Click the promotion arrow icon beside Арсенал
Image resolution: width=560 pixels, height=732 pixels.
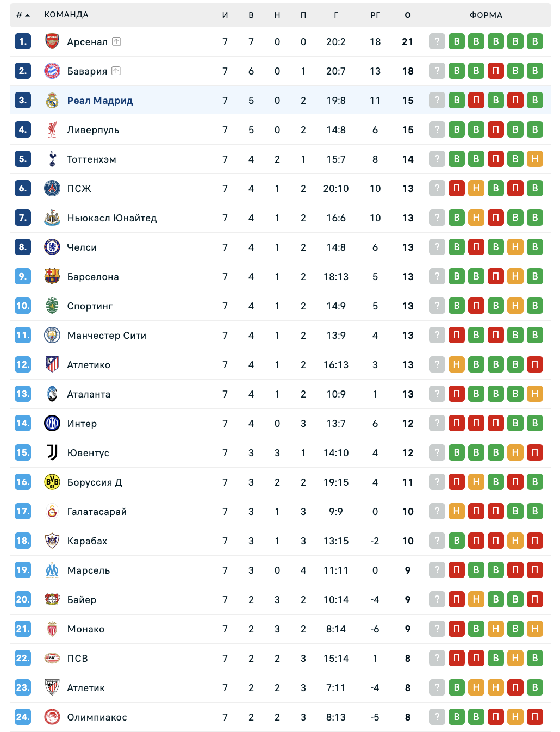[116, 41]
